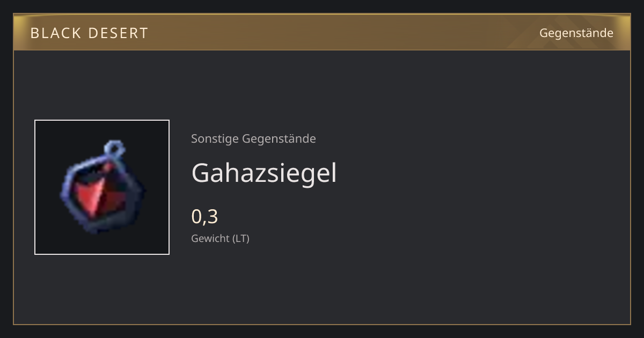Click the word BLACK in the header
Image resolution: width=644 pixels, height=338 pixels.
tap(55, 33)
